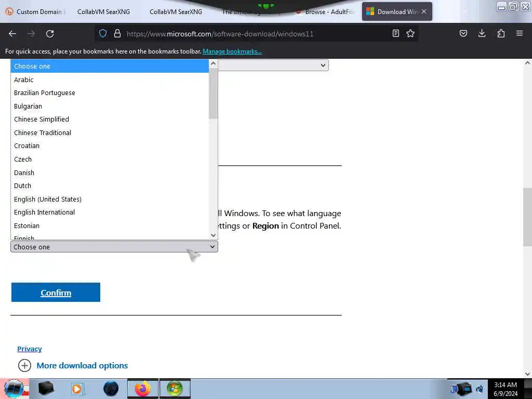
Task: Select Bulgarian language option
Action: pos(110,106)
